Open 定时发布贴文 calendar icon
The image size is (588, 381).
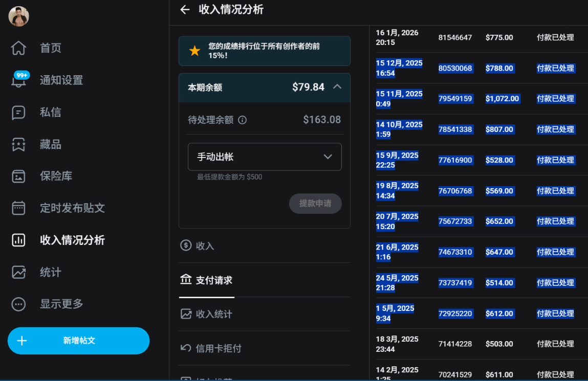coord(18,208)
